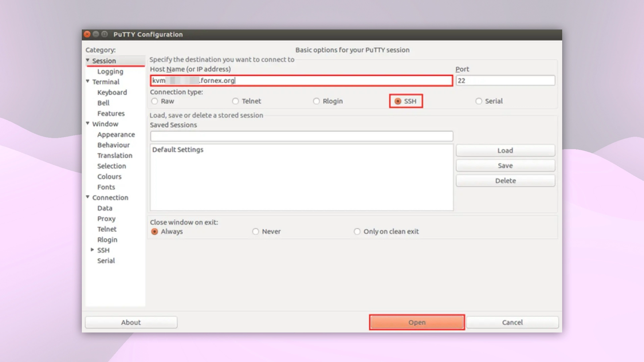The height and width of the screenshot is (362, 644).
Task: Set close window on exit to Never
Action: [x=256, y=232]
